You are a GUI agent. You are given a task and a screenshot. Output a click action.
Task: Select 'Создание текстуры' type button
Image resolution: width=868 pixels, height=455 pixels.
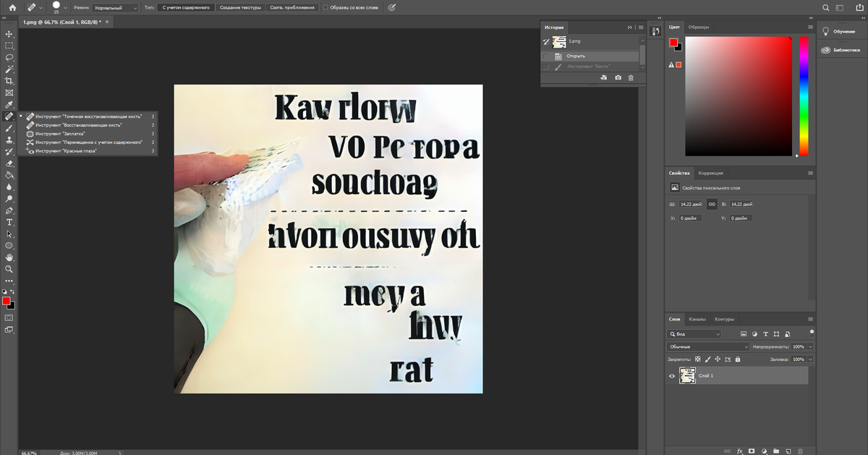click(x=239, y=7)
